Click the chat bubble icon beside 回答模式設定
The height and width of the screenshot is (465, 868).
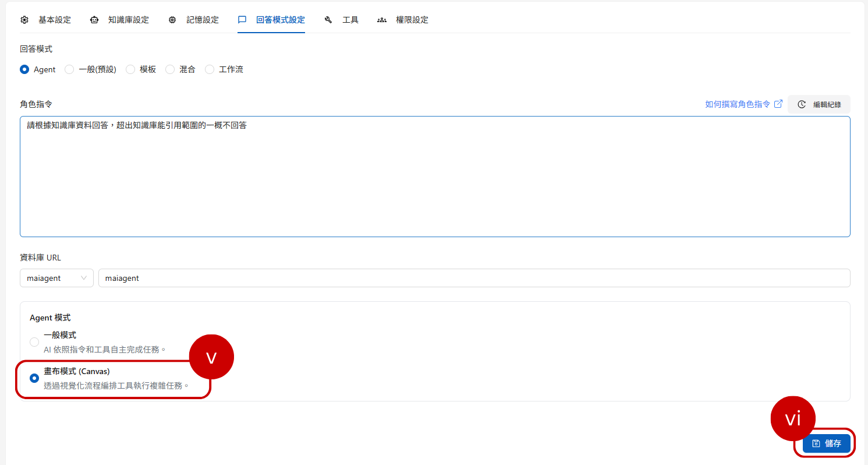coord(242,20)
